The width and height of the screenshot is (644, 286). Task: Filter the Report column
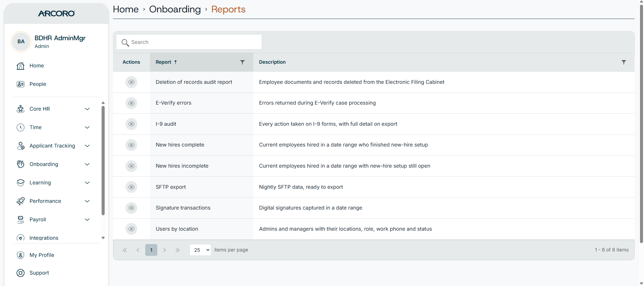click(243, 62)
